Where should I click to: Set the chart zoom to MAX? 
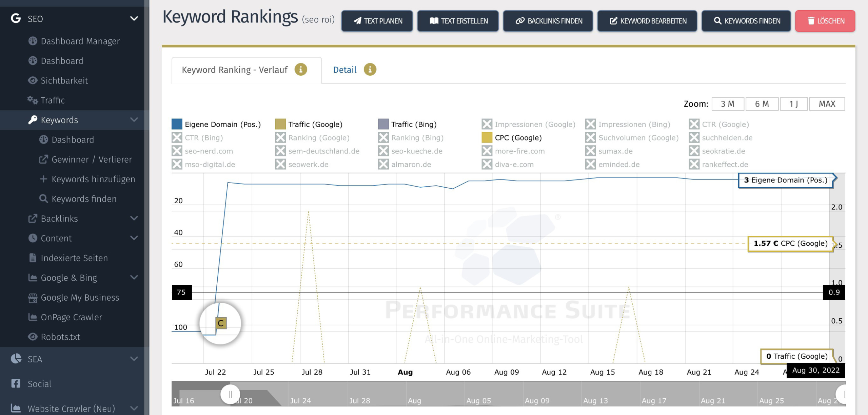(827, 104)
